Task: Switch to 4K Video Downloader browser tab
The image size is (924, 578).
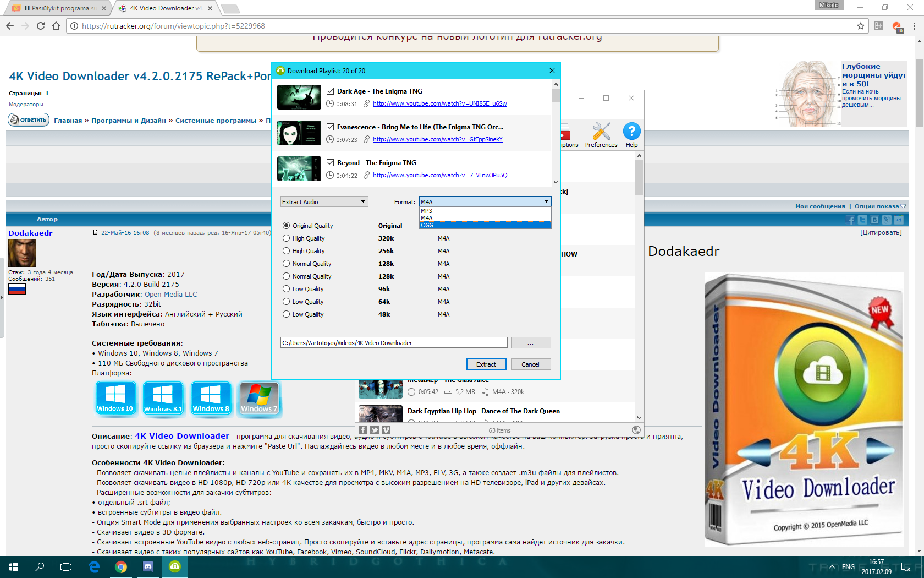Action: pyautogui.click(x=165, y=8)
